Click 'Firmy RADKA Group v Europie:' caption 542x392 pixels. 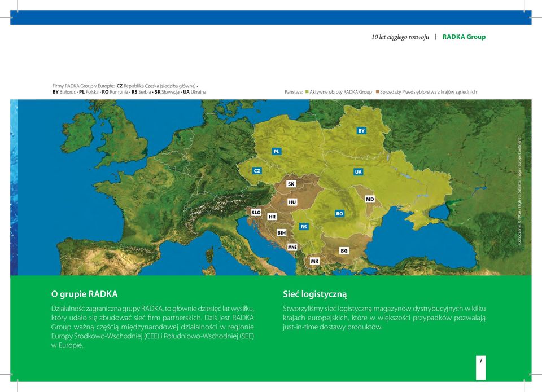pos(84,86)
